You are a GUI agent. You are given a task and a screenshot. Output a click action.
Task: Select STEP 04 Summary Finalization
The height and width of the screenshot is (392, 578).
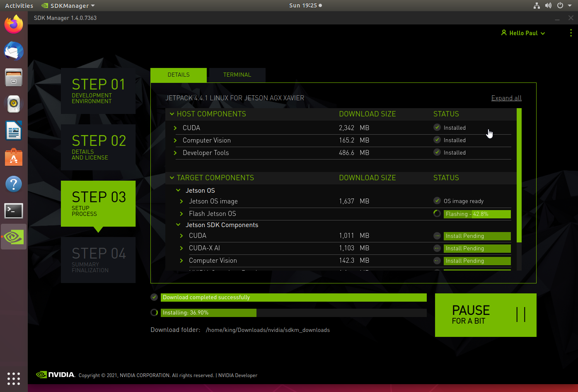click(98, 260)
